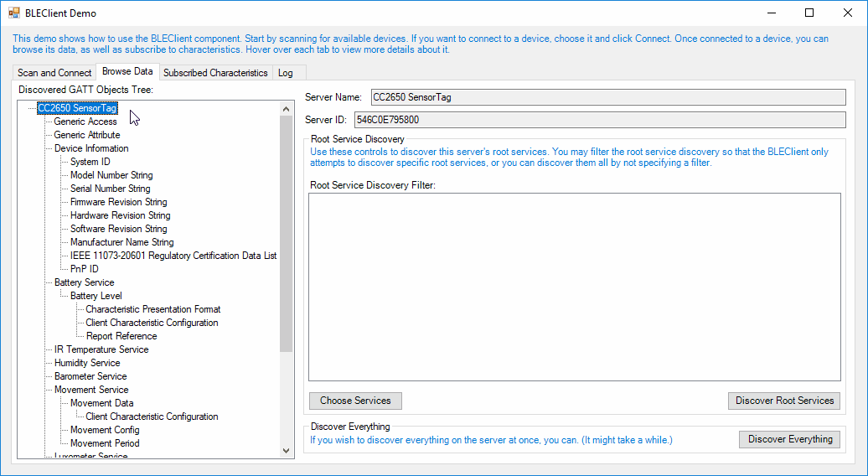Image resolution: width=868 pixels, height=476 pixels.
Task: Select Characteristic Presentation Format descriptor
Action: [x=152, y=309]
